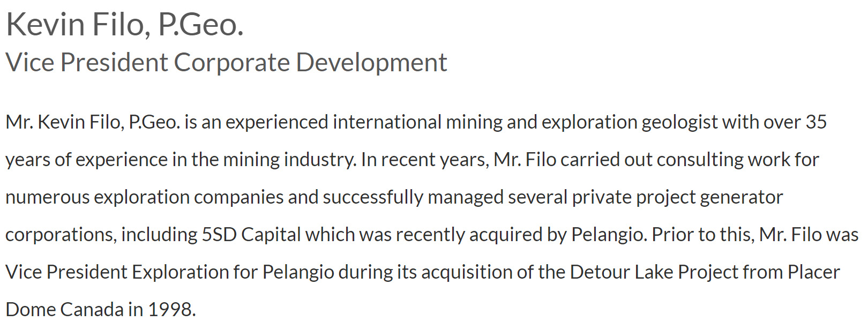Click the phrase "private project generator"
868x329 pixels.
tap(677, 198)
